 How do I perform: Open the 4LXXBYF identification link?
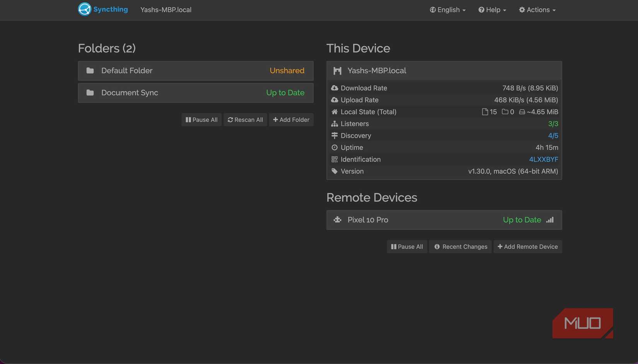pos(543,159)
